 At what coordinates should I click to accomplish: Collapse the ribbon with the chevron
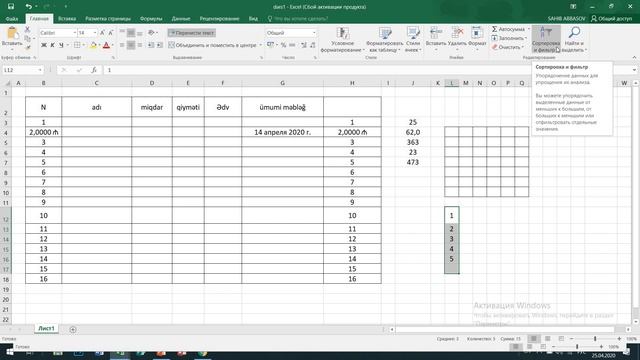[x=634, y=58]
